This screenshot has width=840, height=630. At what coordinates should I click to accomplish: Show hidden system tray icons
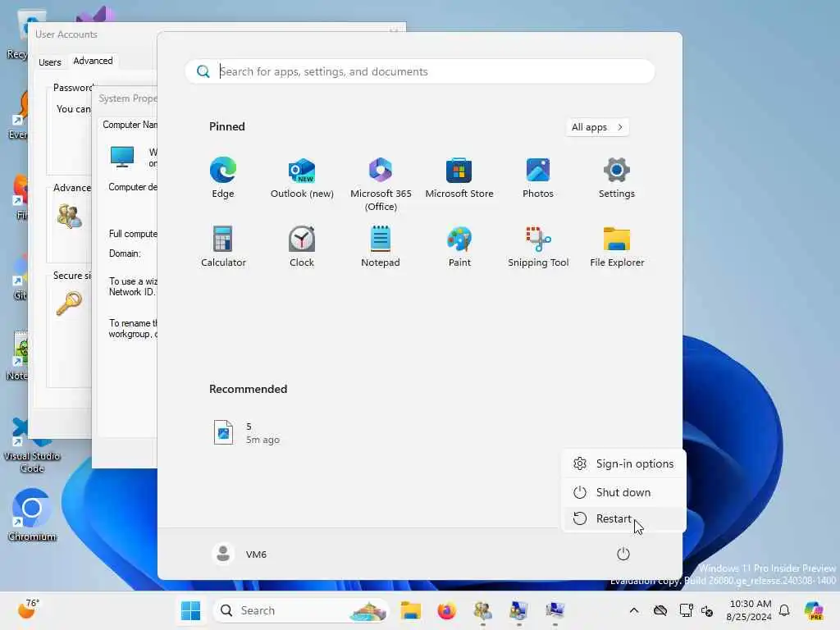click(634, 610)
